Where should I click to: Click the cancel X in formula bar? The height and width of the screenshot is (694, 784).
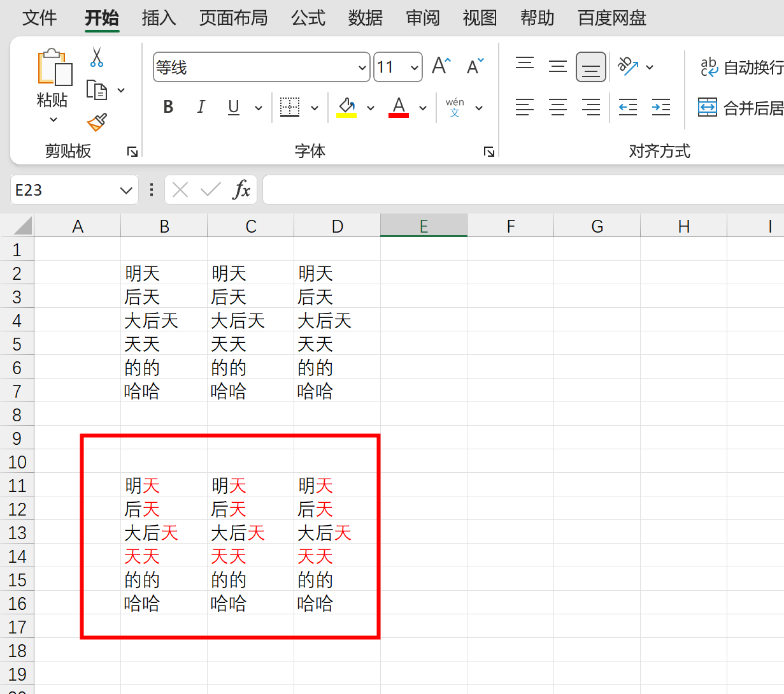(180, 189)
